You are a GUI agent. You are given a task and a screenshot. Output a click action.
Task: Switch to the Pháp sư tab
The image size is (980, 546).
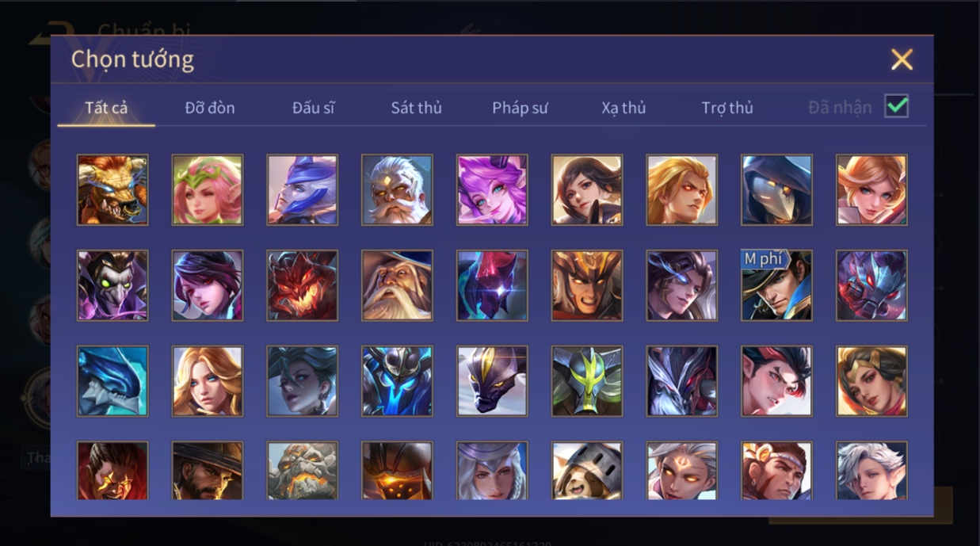pyautogui.click(x=520, y=108)
